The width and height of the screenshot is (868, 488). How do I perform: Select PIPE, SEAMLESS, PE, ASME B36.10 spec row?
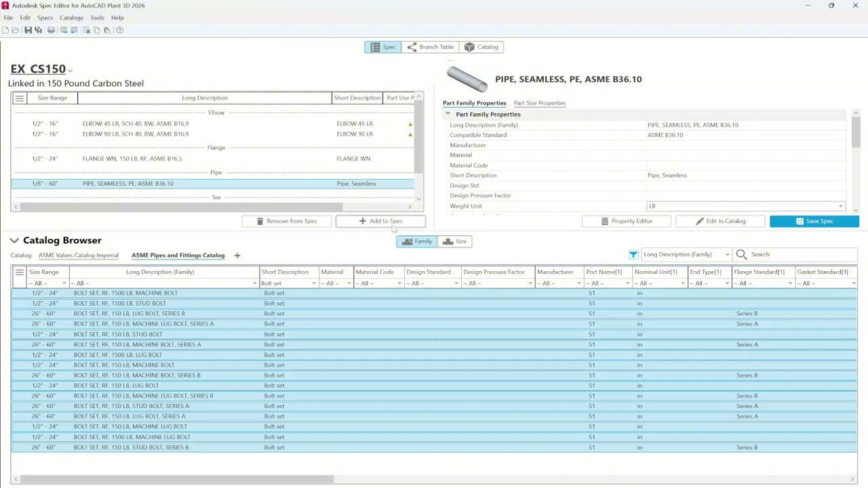(212, 184)
